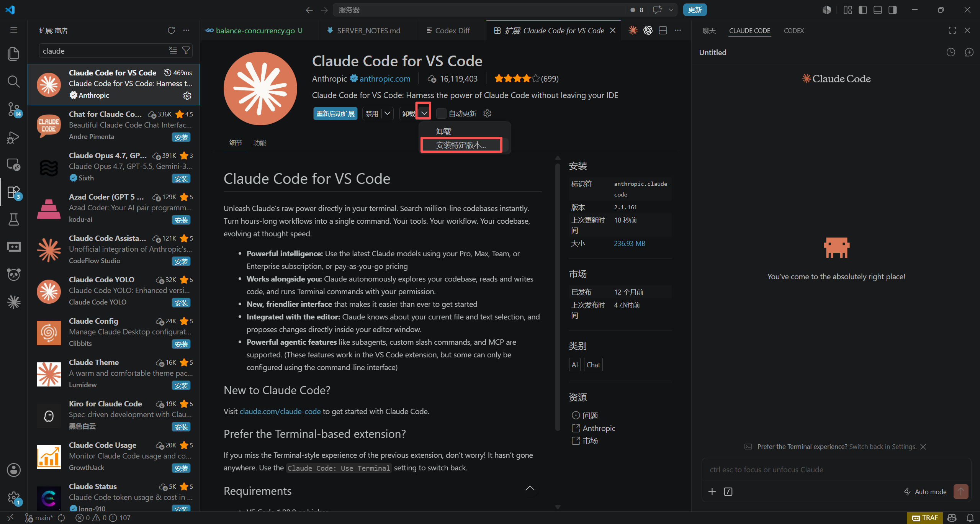
Task: Click 更新 button in title bar
Action: click(695, 10)
